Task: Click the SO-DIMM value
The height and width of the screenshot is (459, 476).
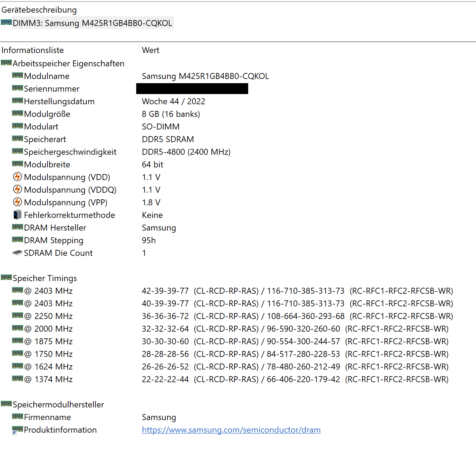Action: (x=161, y=127)
